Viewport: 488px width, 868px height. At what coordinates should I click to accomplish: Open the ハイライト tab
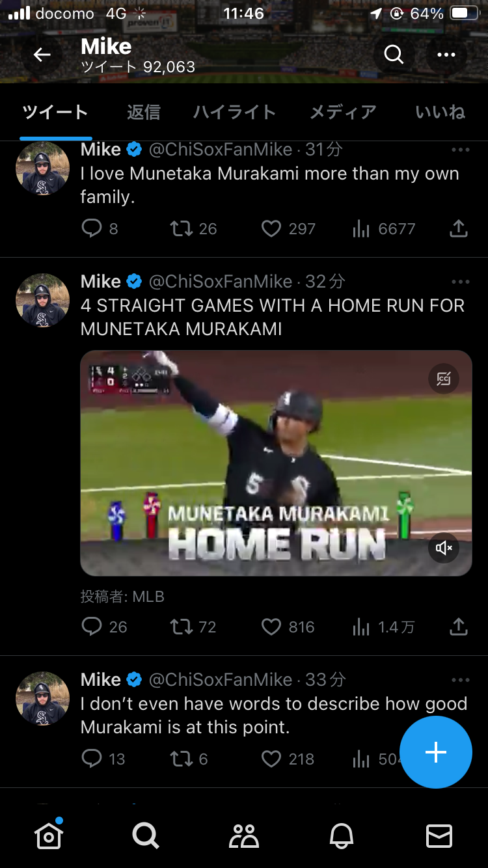click(x=234, y=113)
